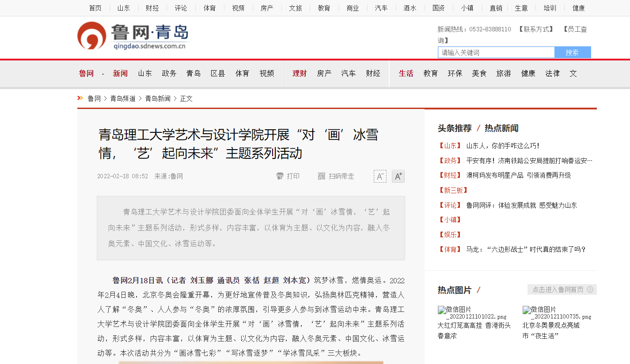Switch to the 热点新闻 tab

pyautogui.click(x=501, y=128)
